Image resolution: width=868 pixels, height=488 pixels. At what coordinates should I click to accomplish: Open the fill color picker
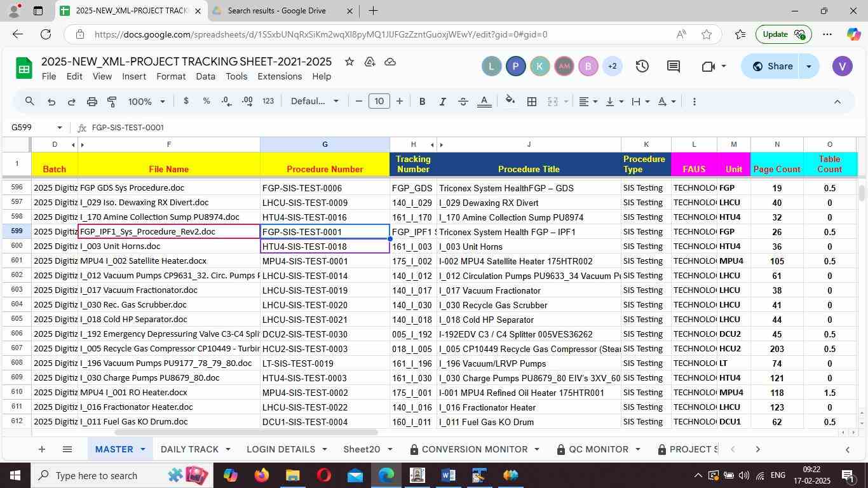pyautogui.click(x=510, y=101)
